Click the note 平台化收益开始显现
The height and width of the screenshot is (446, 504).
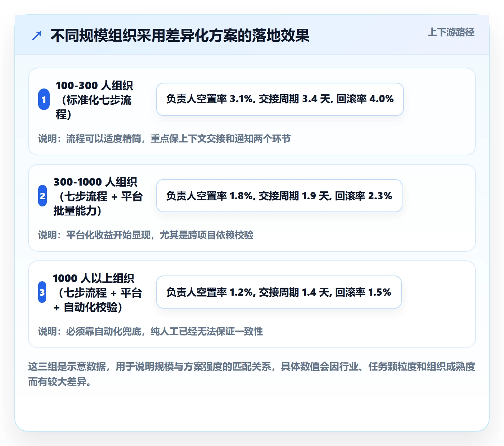coord(146,235)
